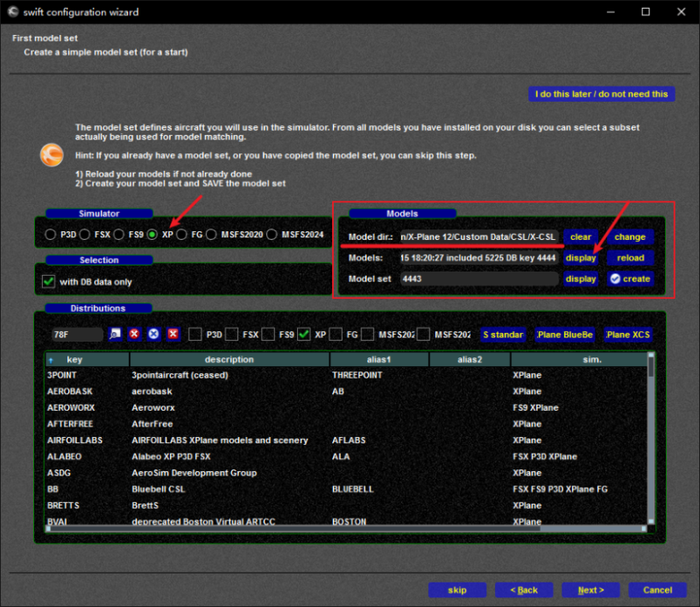Click the Next > button
This screenshot has height=607, width=700.
[x=590, y=589]
